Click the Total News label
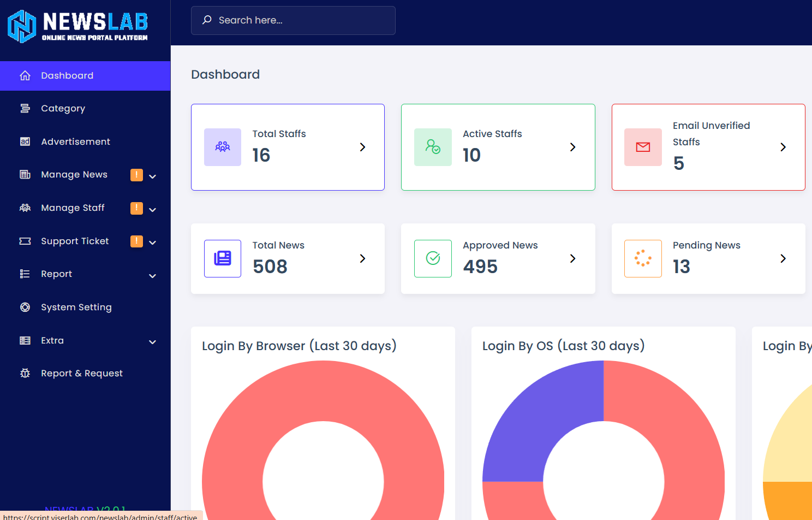 pos(278,245)
